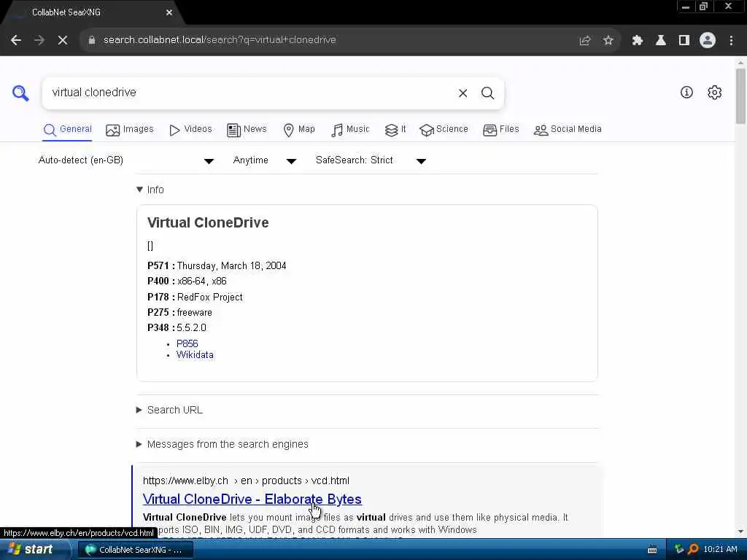Click the taskbar keyboard icon
This screenshot has height=560, width=747.
point(652,550)
